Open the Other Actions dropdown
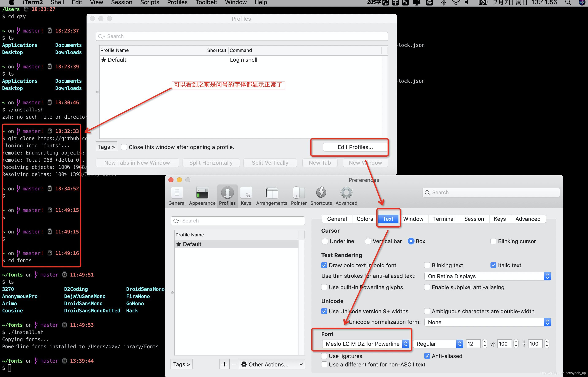This screenshot has height=377, width=588. [272, 364]
